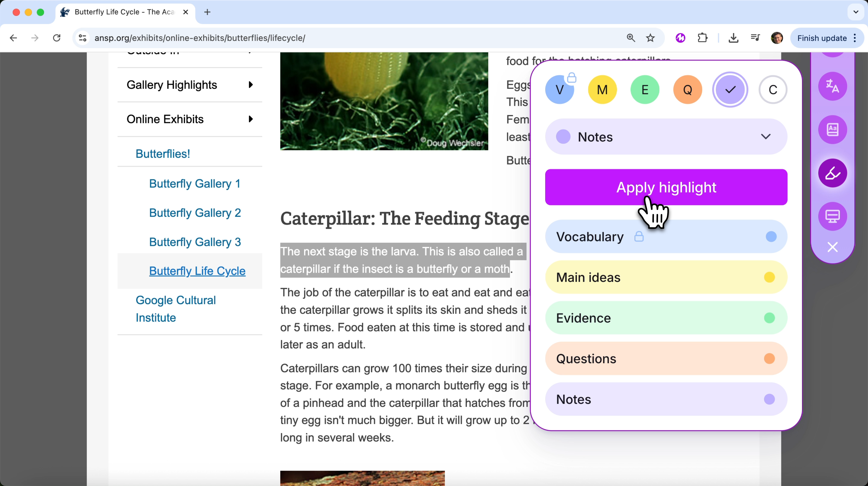Select the orange Q Questions category circle
The width and height of the screenshot is (868, 486).
(687, 89)
